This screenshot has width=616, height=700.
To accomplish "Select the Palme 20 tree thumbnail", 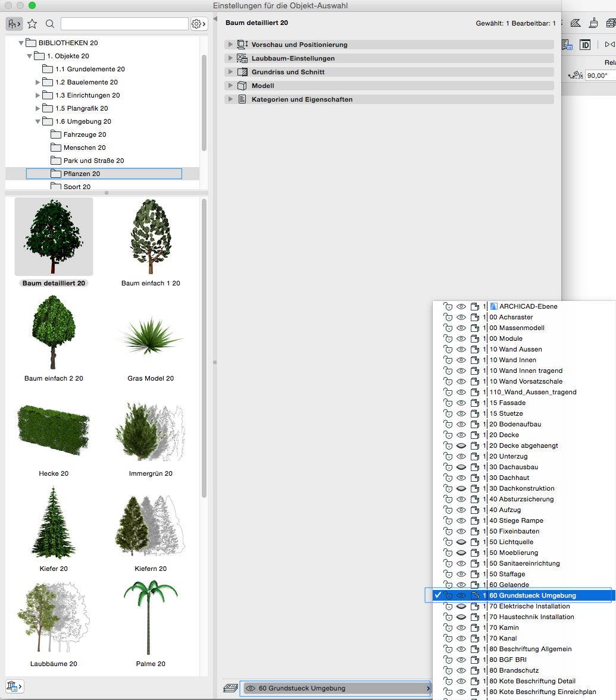I will coord(150,619).
